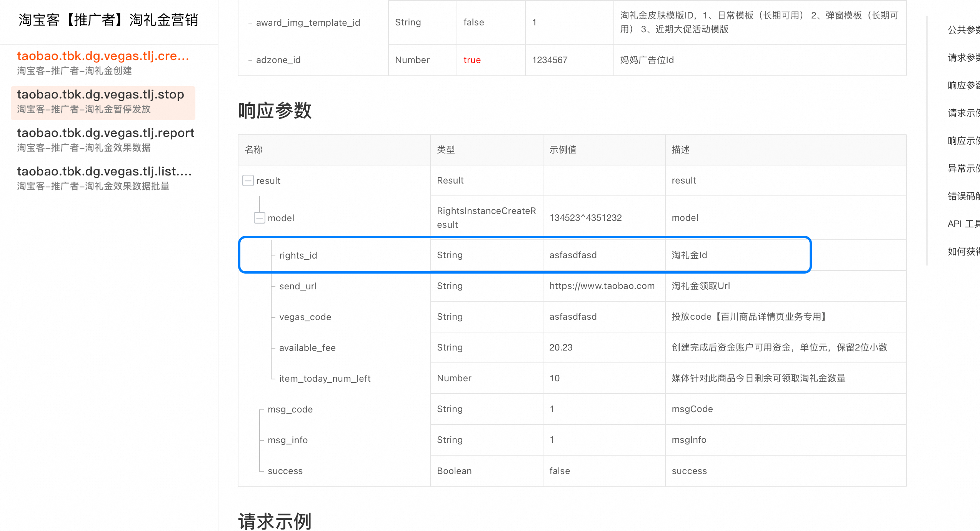
Task: Jump to 响应参数 anchor
Action: (x=963, y=85)
